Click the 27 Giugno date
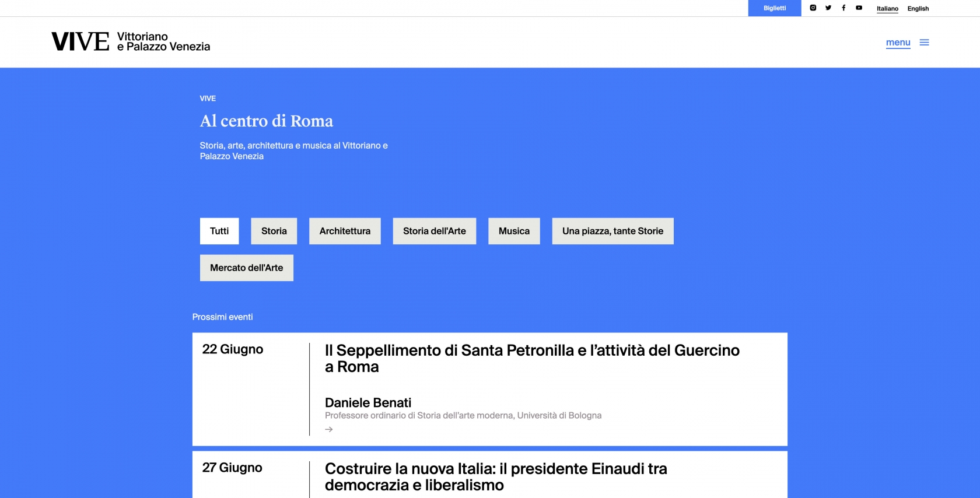The height and width of the screenshot is (498, 980). click(232, 468)
